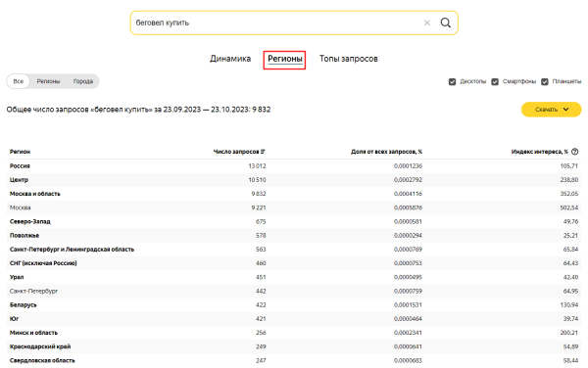Click the Индекс интереса column header
The width and height of the screenshot is (588, 368).
click(540, 152)
